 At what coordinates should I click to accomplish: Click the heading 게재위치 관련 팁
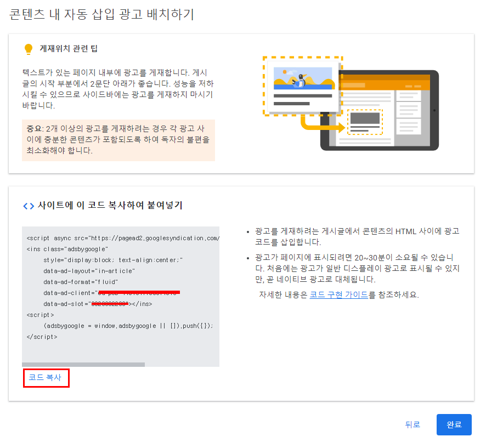(69, 49)
